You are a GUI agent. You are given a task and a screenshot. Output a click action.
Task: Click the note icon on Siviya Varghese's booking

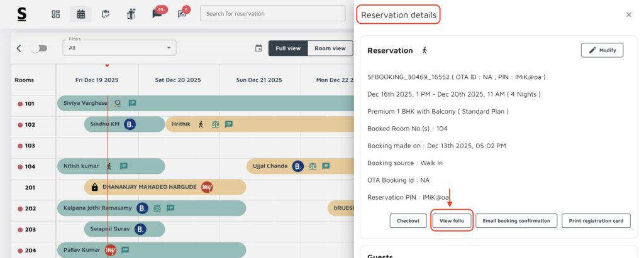(132, 104)
